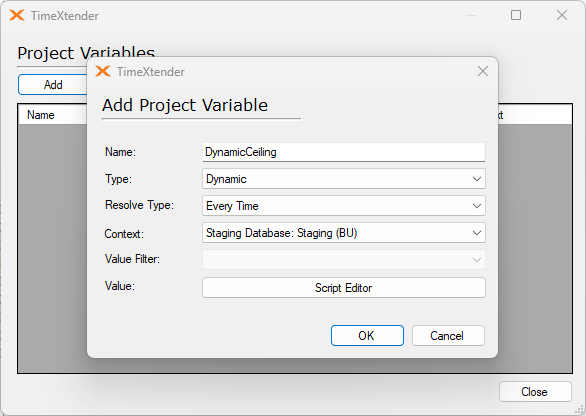Click the 'Value:' label
This screenshot has height=416, width=586.
tap(120, 286)
